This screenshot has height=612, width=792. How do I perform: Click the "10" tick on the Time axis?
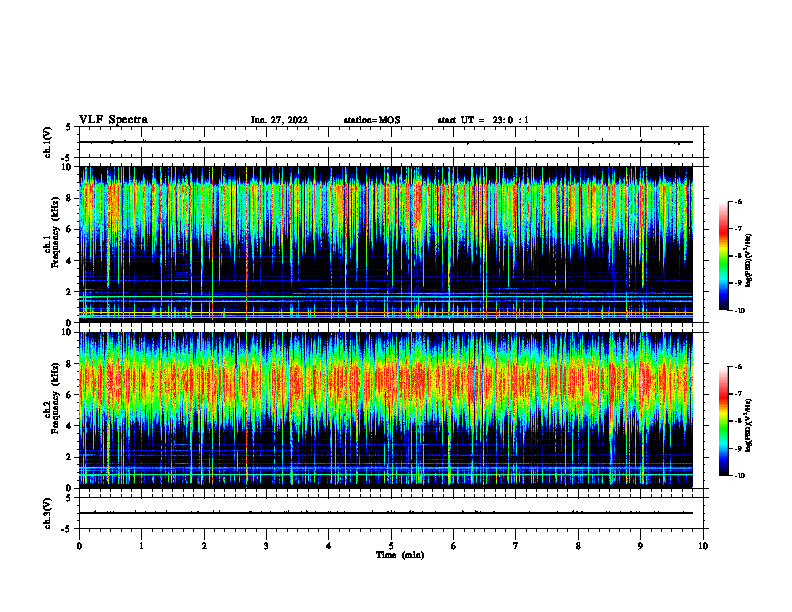pyautogui.click(x=703, y=546)
